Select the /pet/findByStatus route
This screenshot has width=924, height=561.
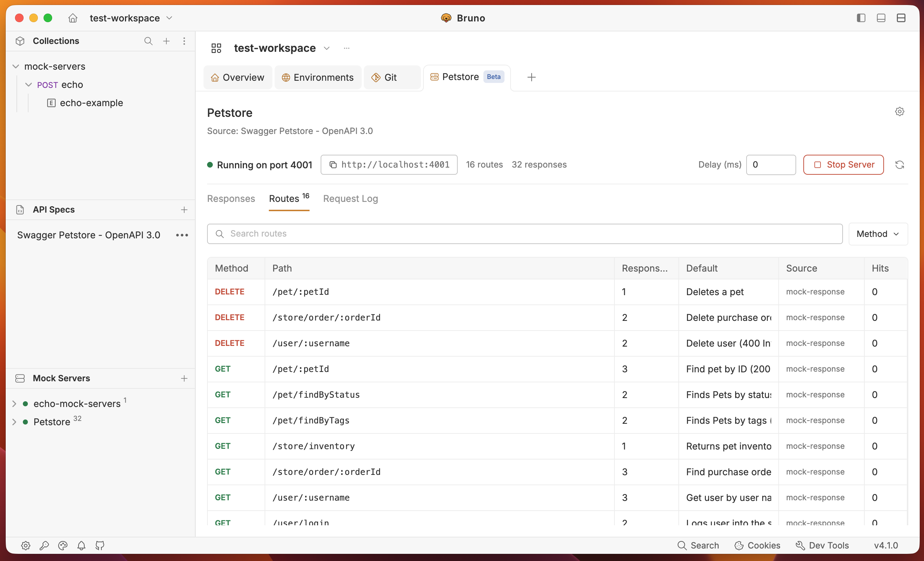(557, 395)
